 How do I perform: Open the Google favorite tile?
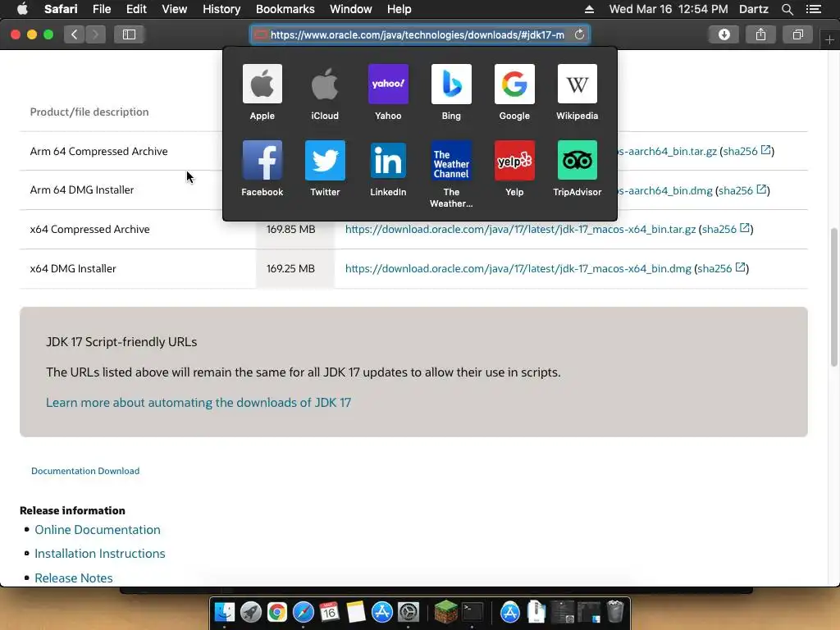[x=514, y=84]
